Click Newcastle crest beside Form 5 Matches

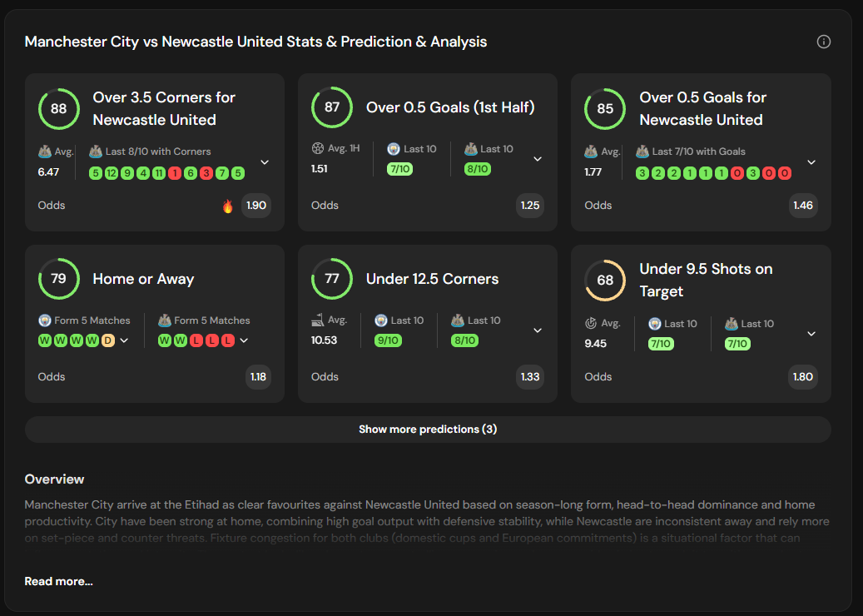pyautogui.click(x=165, y=320)
